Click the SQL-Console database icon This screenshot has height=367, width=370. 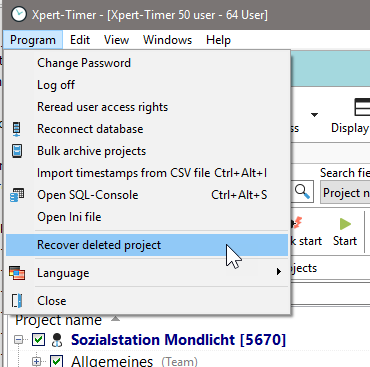click(x=17, y=195)
